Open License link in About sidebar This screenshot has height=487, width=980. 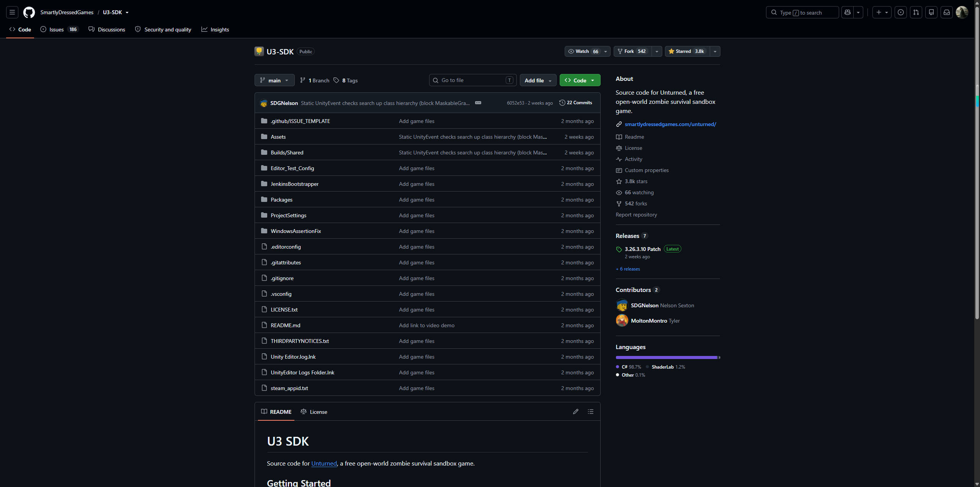(629, 148)
